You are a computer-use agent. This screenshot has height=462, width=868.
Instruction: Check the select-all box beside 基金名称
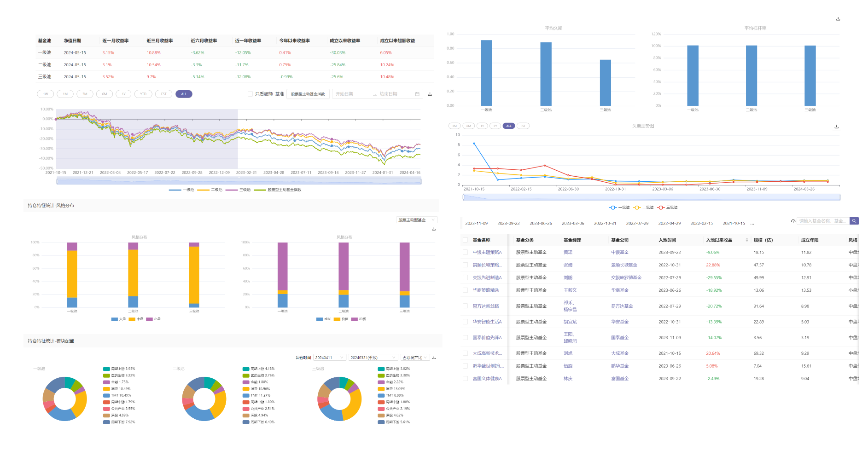point(465,240)
